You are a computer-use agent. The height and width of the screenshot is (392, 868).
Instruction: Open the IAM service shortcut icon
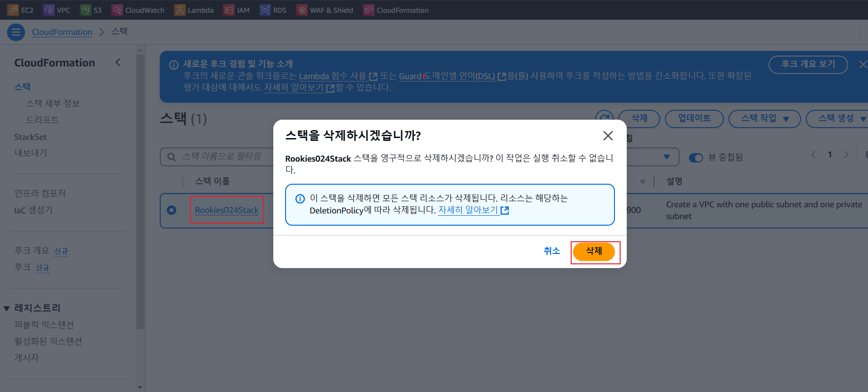229,10
